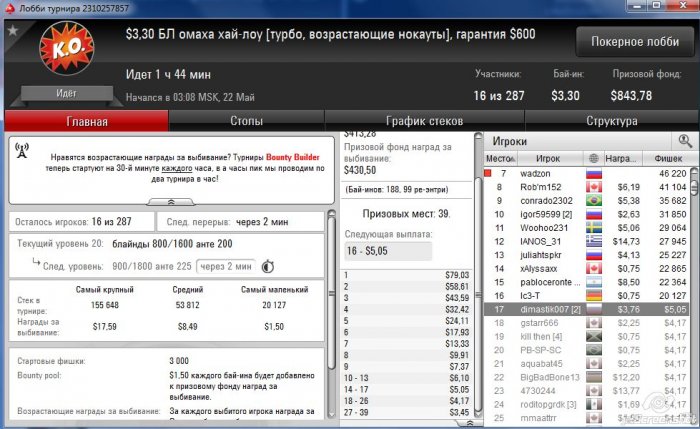Viewport: 700px width, 429px height.
Task: Open the Столы tab
Action: pos(246,121)
